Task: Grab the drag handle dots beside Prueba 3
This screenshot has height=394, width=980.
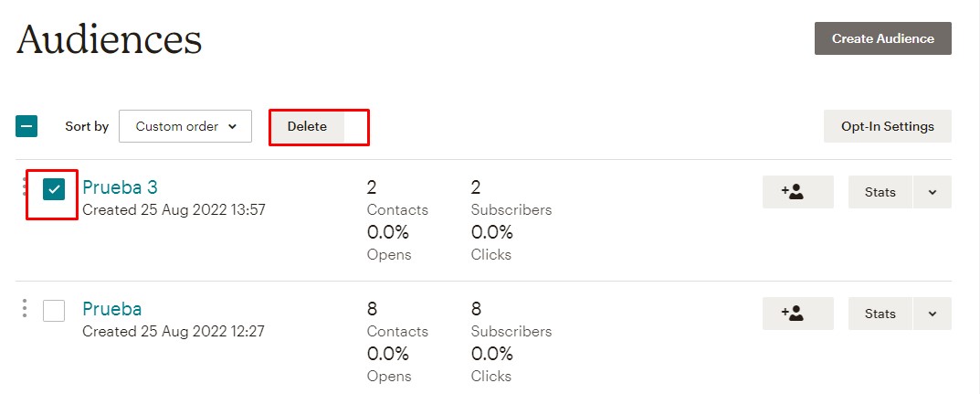Action: [x=25, y=187]
